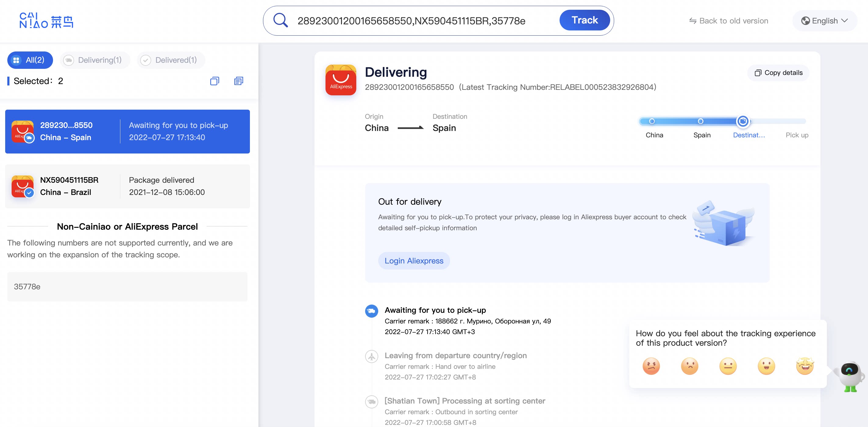Rate experience with the angry face emoji
The image size is (868, 427).
point(651,366)
